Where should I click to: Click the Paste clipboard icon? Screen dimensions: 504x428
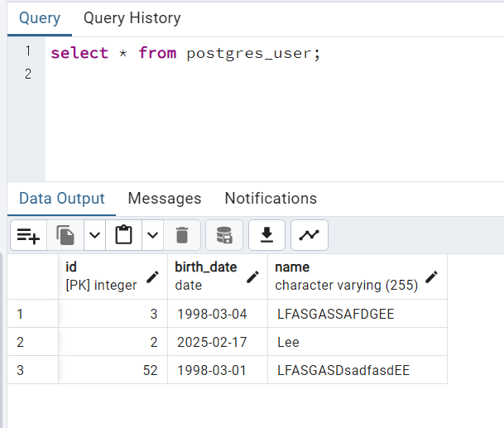[x=124, y=236]
